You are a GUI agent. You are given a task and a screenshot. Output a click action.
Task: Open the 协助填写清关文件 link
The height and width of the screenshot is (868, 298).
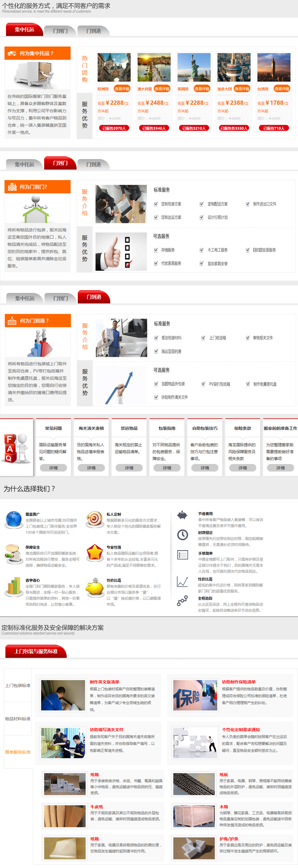[107, 730]
